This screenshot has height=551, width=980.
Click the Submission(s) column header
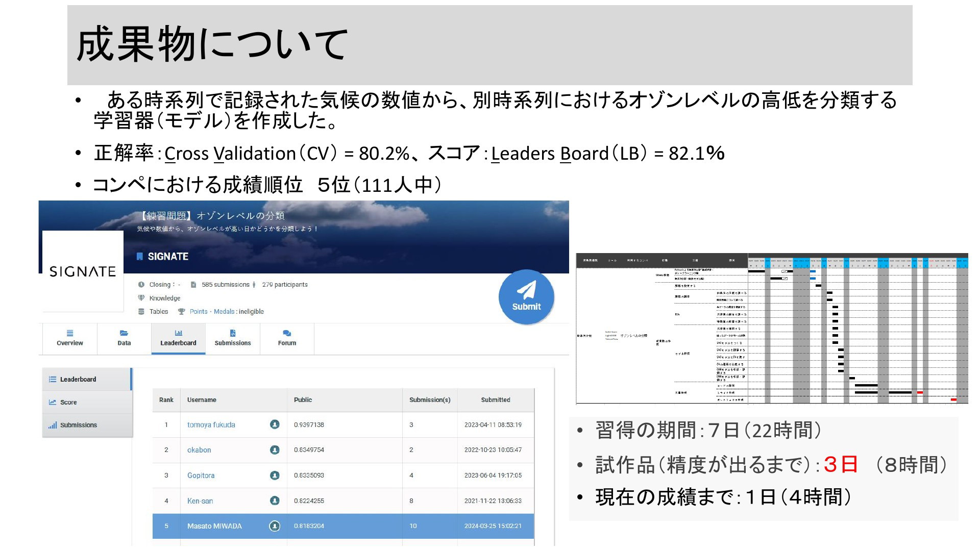point(430,400)
